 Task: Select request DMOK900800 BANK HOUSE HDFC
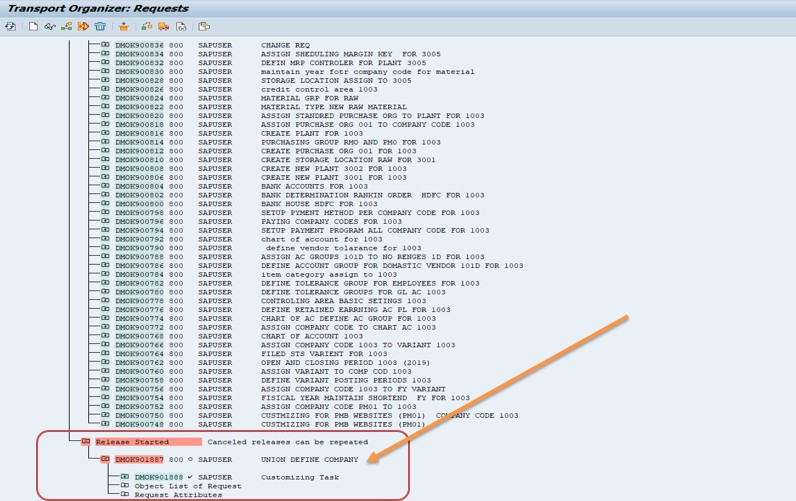point(139,204)
